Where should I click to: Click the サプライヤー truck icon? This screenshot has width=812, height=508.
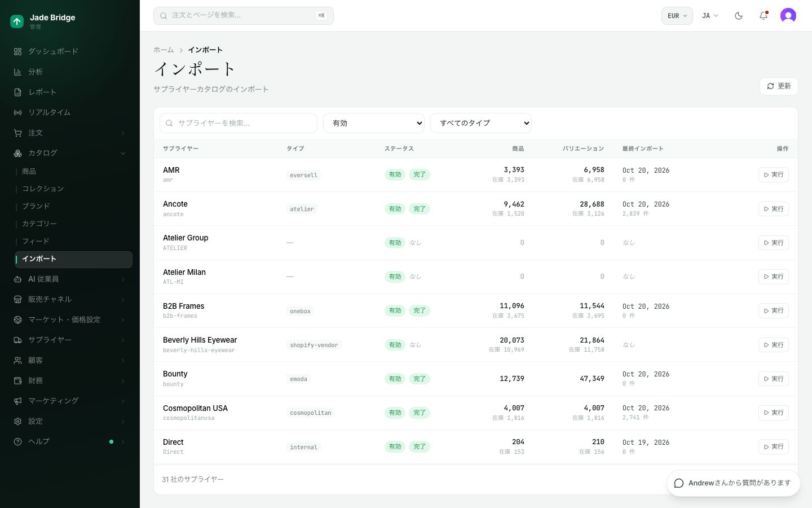pos(18,340)
